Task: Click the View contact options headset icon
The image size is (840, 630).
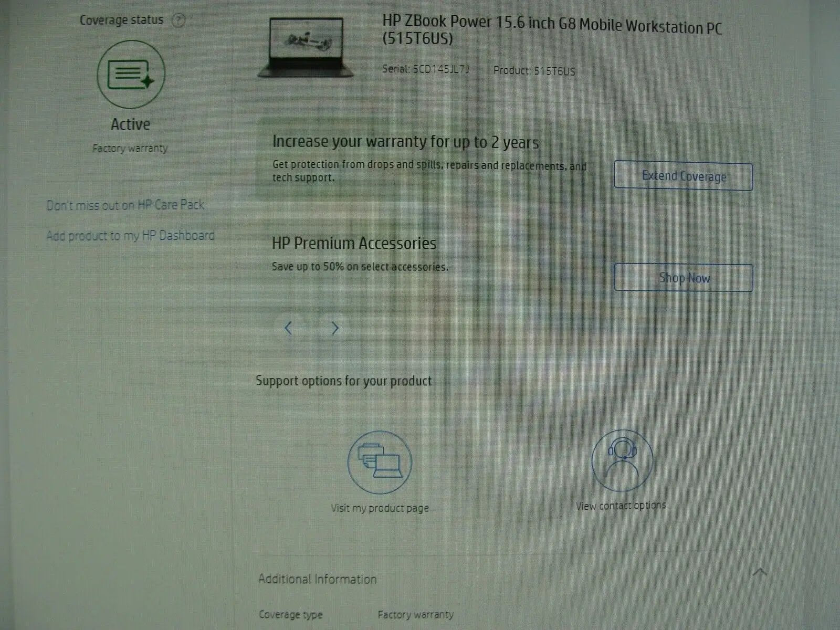Action: click(x=622, y=460)
